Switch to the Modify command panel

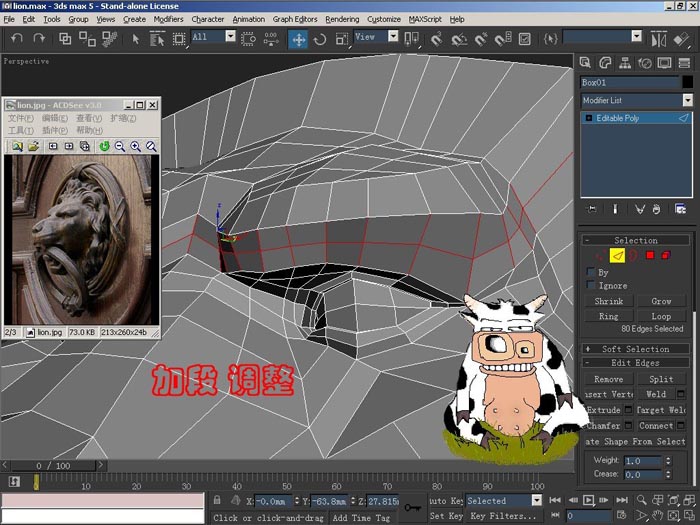[605, 62]
